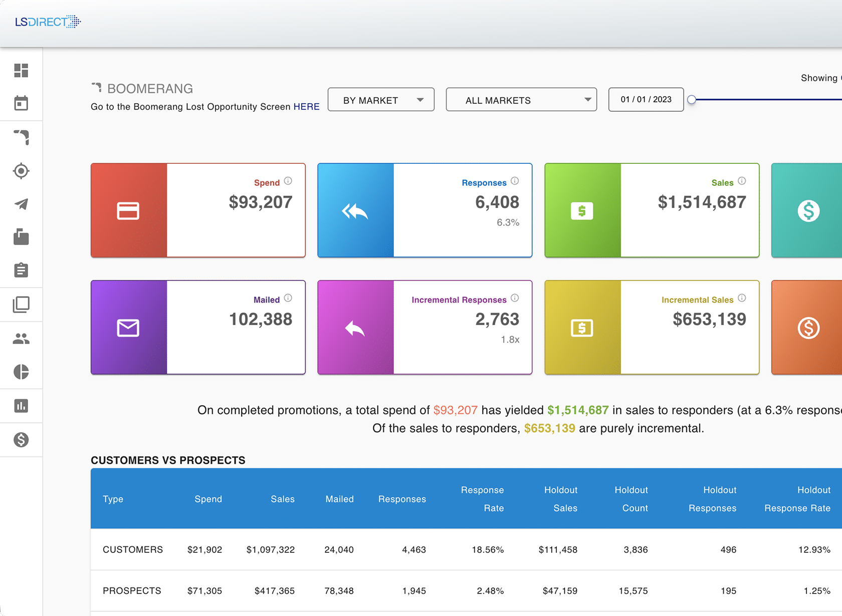Expand the BY MARKET dropdown

[x=381, y=100]
